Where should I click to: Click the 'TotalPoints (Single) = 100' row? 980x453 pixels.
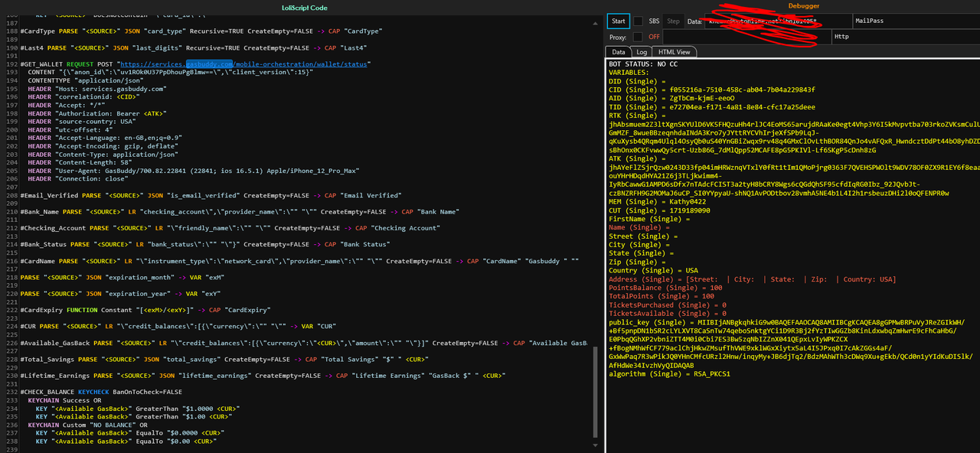click(661, 296)
